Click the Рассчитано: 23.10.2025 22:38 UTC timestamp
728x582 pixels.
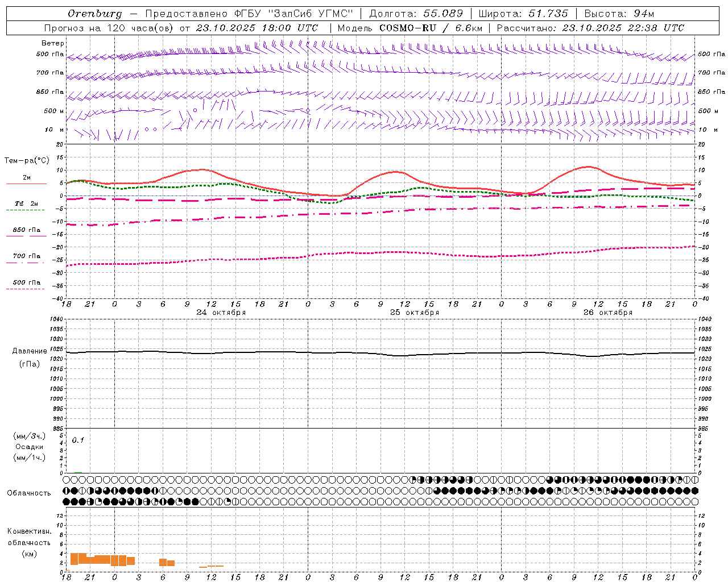pos(590,28)
